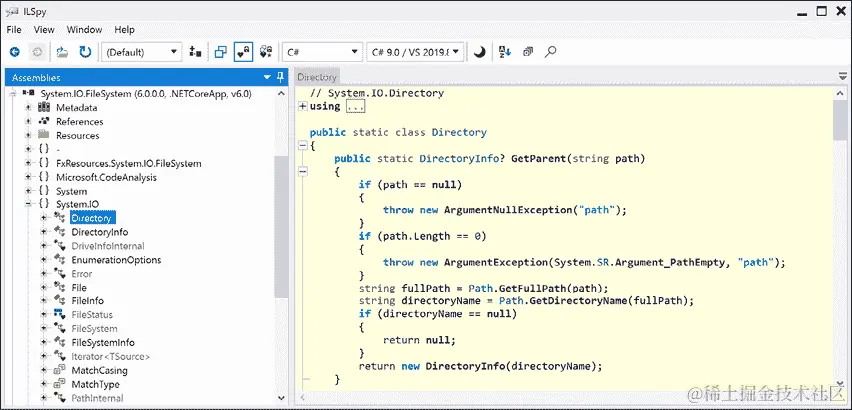852x410 pixels.
Task: Expand the Metadata node
Action: tap(28, 108)
